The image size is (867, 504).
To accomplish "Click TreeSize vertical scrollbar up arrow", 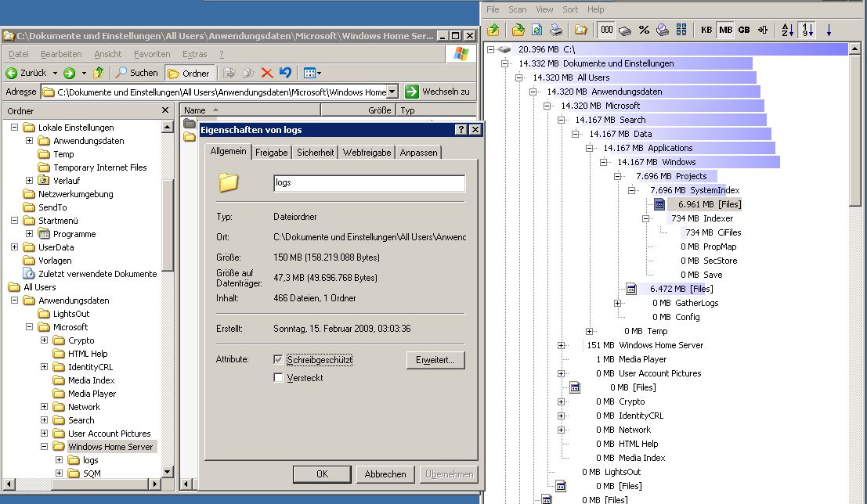I will click(x=854, y=49).
